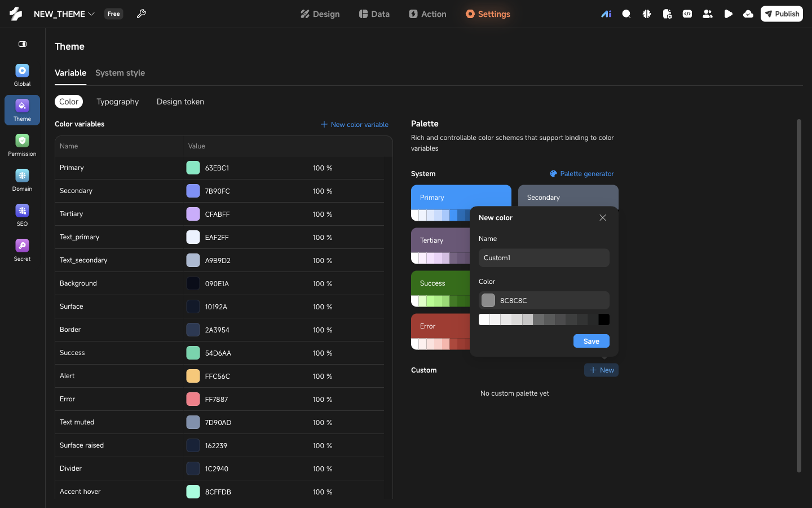Save the new custom color
The width and height of the screenshot is (812, 508).
point(591,341)
